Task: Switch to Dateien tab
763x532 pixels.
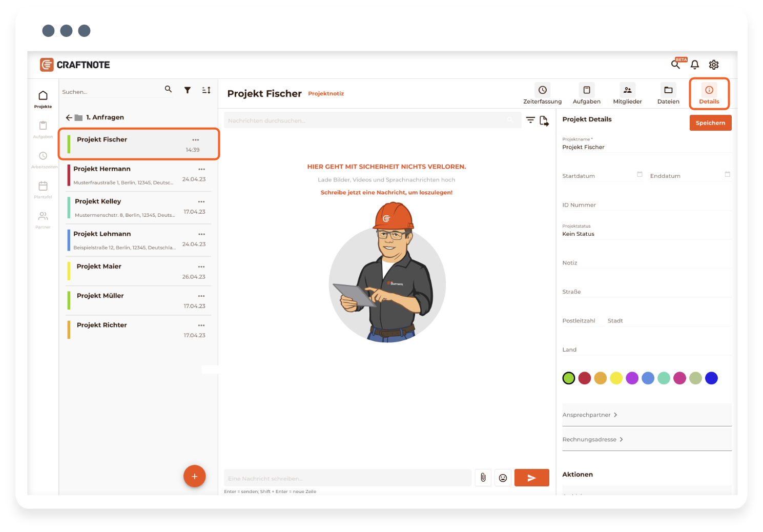Action: 668,94
